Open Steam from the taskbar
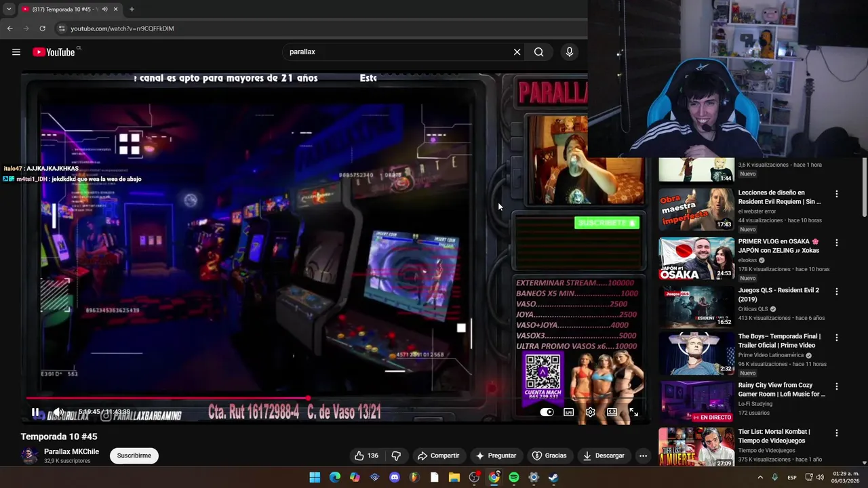Image resolution: width=868 pixels, height=488 pixels. pos(553,477)
